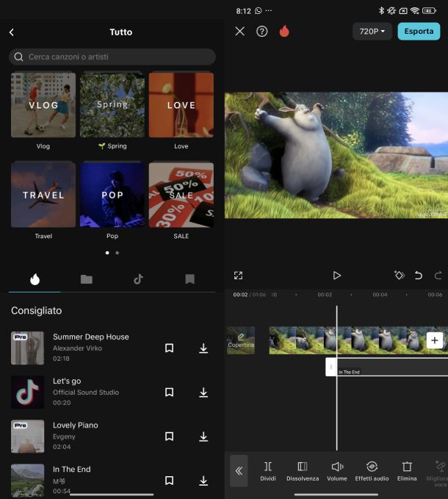Select the Lovely Piano cover thumbnail
The image size is (448, 499).
click(28, 436)
